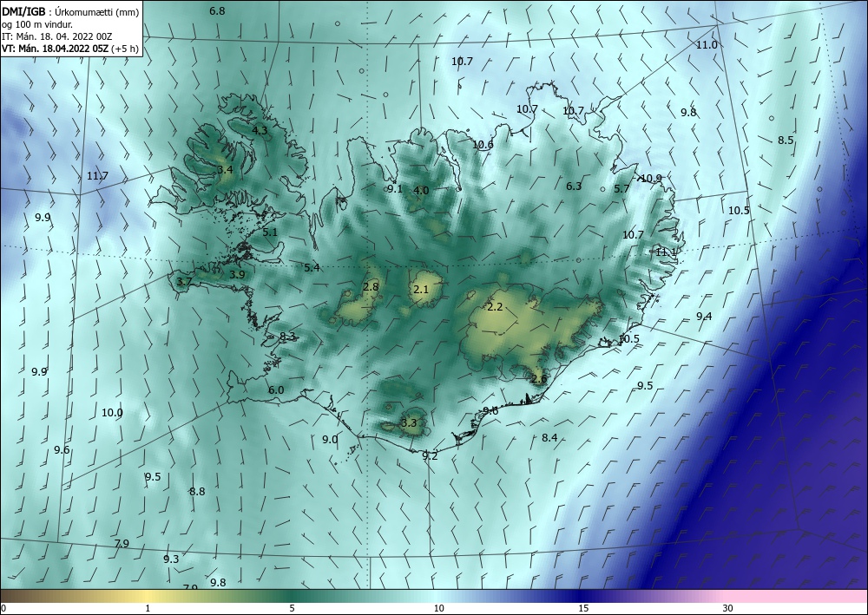The image size is (868, 615).
Task: Click the 5.1 value in the west
Action: pyautogui.click(x=270, y=232)
